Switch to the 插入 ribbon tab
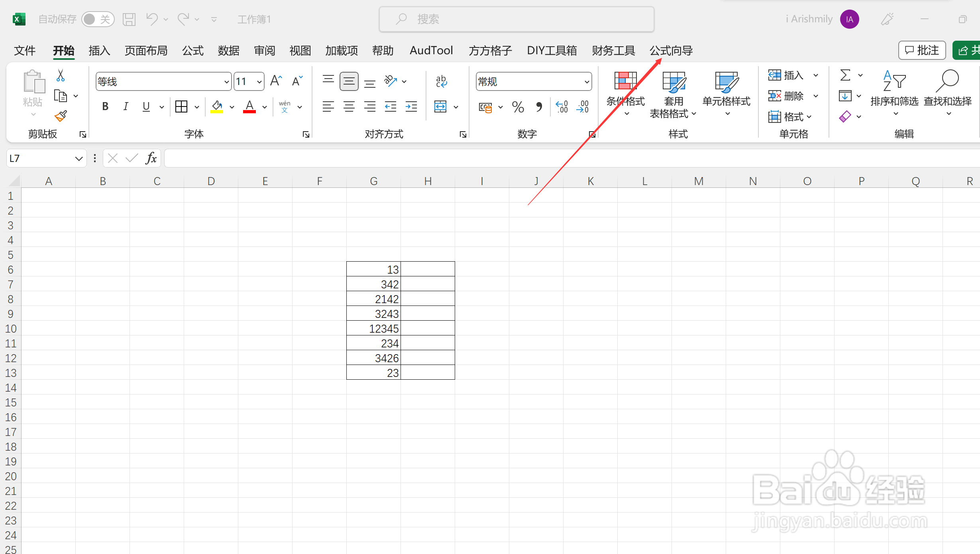Screen dimensions: 980x554 coord(99,51)
